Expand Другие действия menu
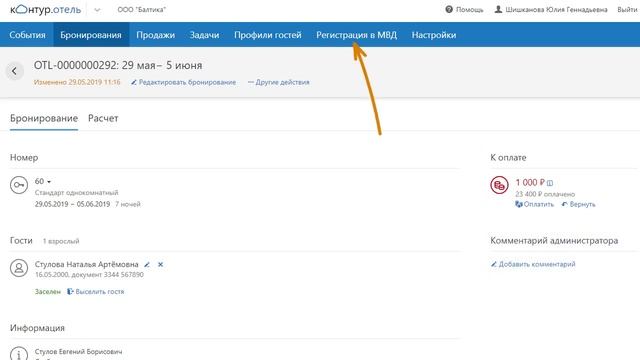The image size is (640, 360). tap(278, 82)
